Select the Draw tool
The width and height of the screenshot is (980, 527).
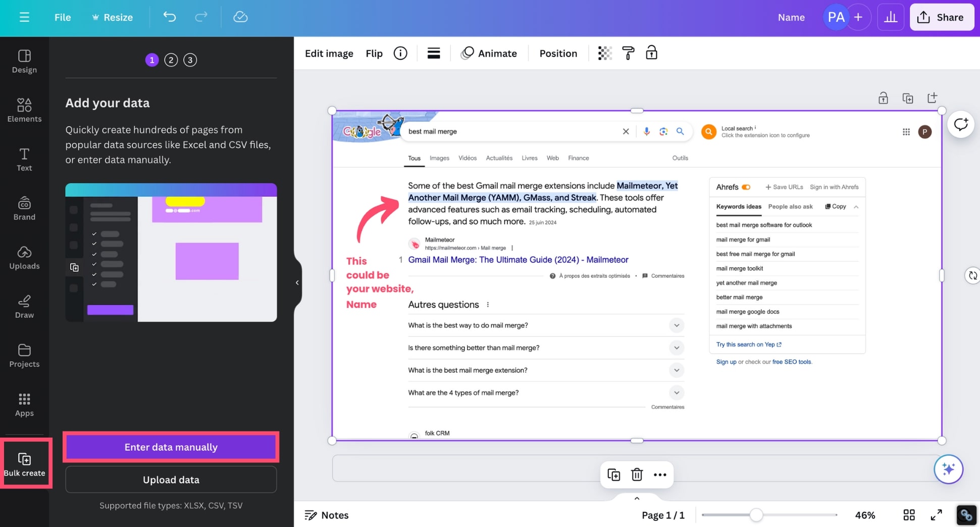tap(24, 306)
